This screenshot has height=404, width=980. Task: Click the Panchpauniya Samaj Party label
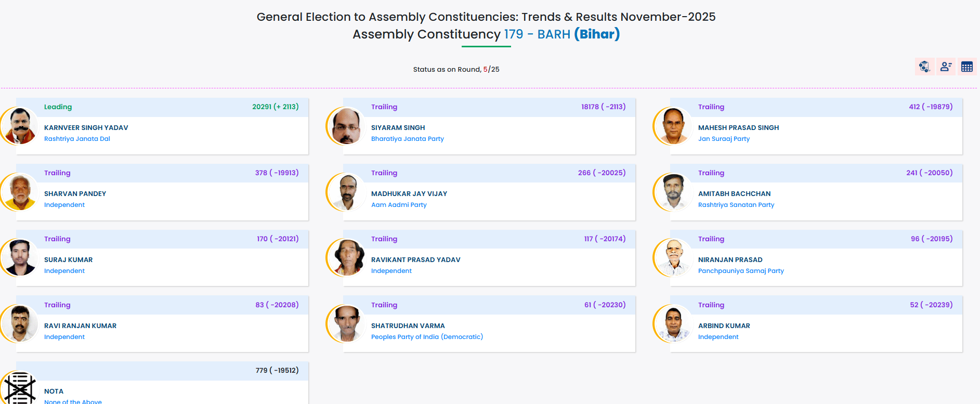coord(741,271)
